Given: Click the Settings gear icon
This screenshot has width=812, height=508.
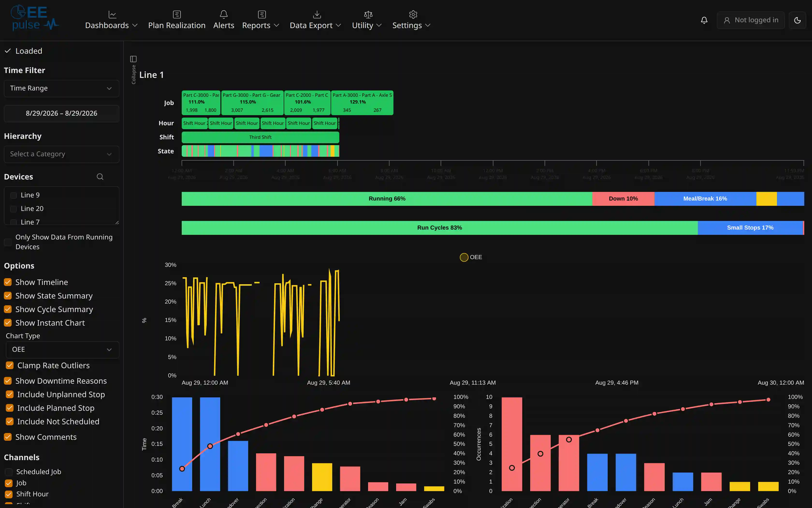Looking at the screenshot, I should 413,15.
